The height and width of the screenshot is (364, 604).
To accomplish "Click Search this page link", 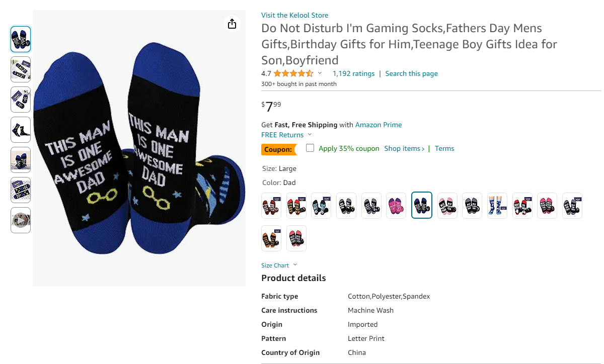I will pos(411,73).
